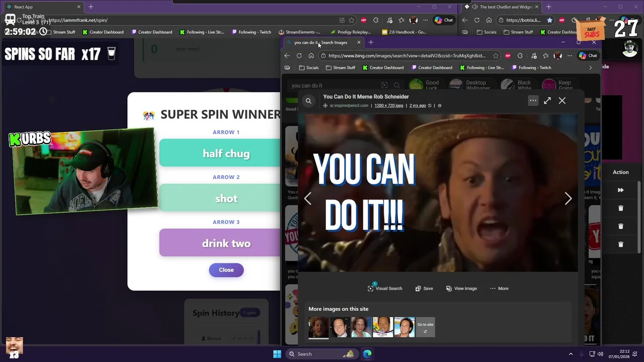Open StreamElements bookmark in React App window
644x362 pixels.
[299, 32]
